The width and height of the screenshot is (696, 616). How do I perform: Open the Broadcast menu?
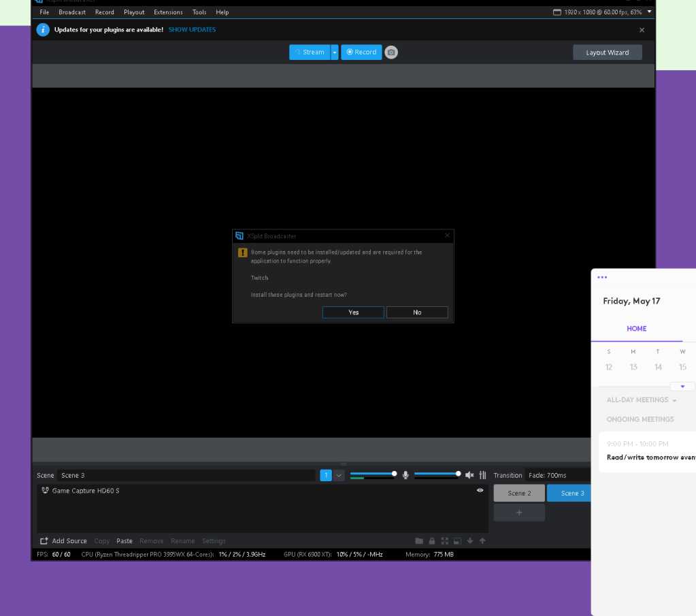[x=72, y=12]
